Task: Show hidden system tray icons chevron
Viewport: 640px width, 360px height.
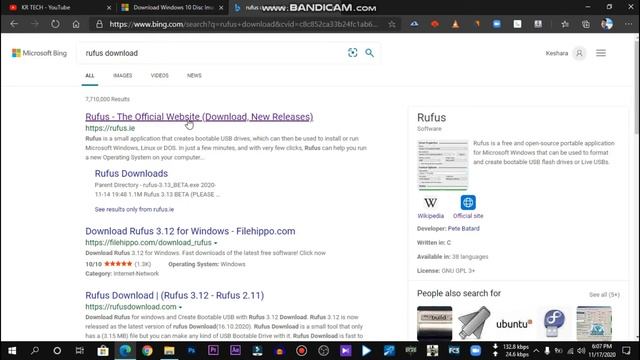Action: point(536,351)
